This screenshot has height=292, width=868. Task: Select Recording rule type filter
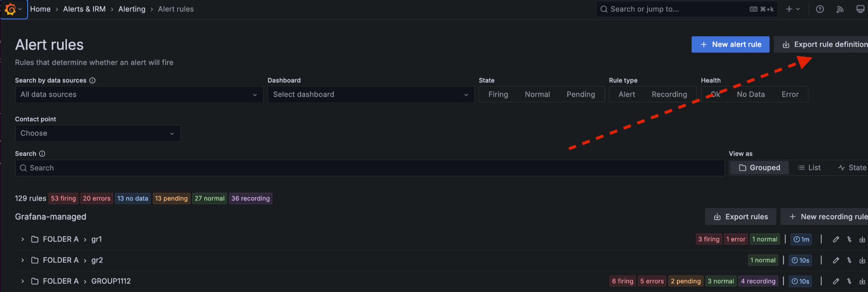669,94
